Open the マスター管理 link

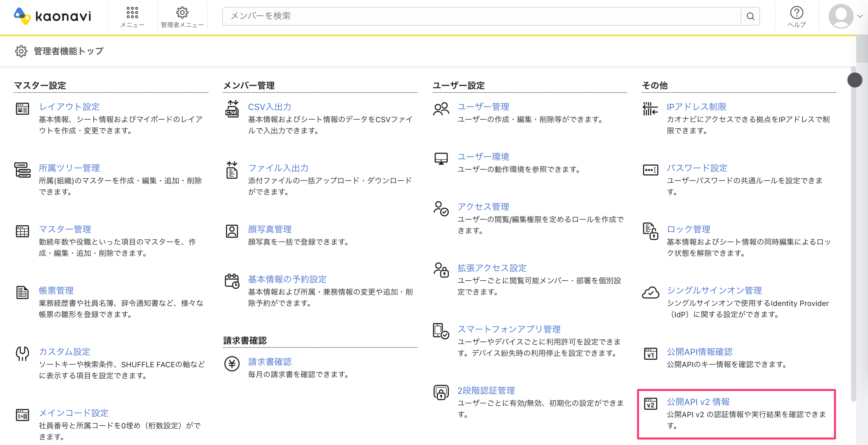point(65,229)
